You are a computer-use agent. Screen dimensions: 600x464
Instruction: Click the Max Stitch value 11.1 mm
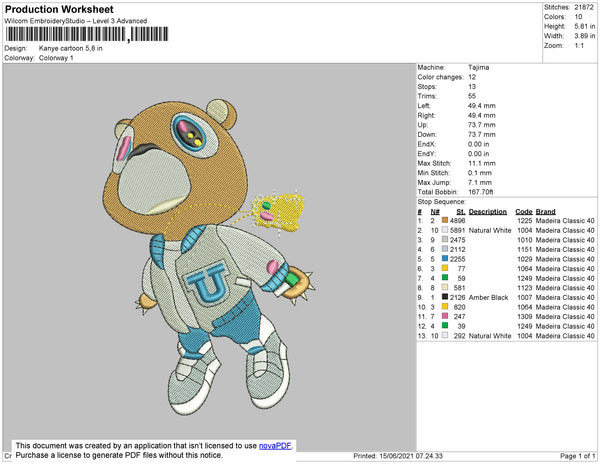(482, 163)
